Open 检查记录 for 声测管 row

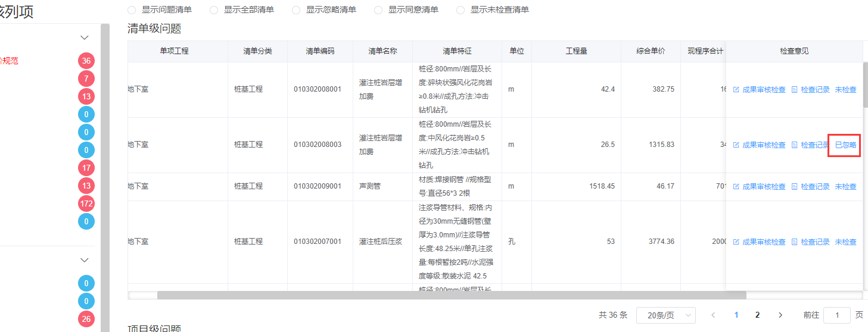[x=810, y=187]
